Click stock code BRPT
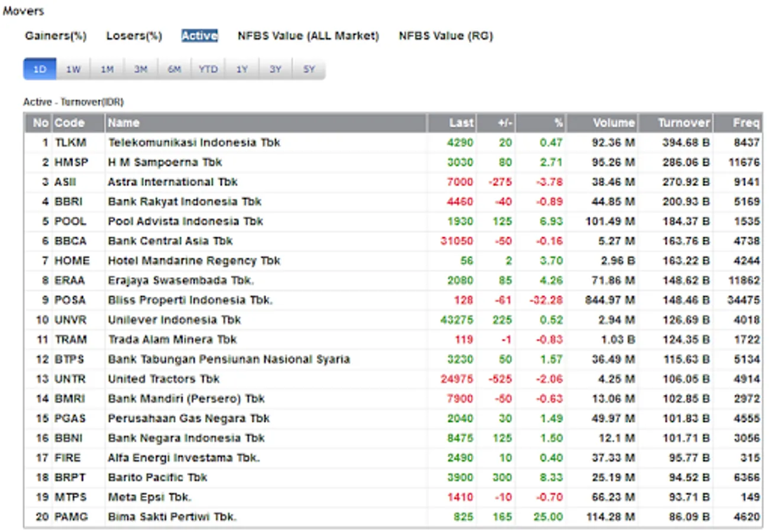Image resolution: width=772 pixels, height=532 pixels. tap(70, 478)
